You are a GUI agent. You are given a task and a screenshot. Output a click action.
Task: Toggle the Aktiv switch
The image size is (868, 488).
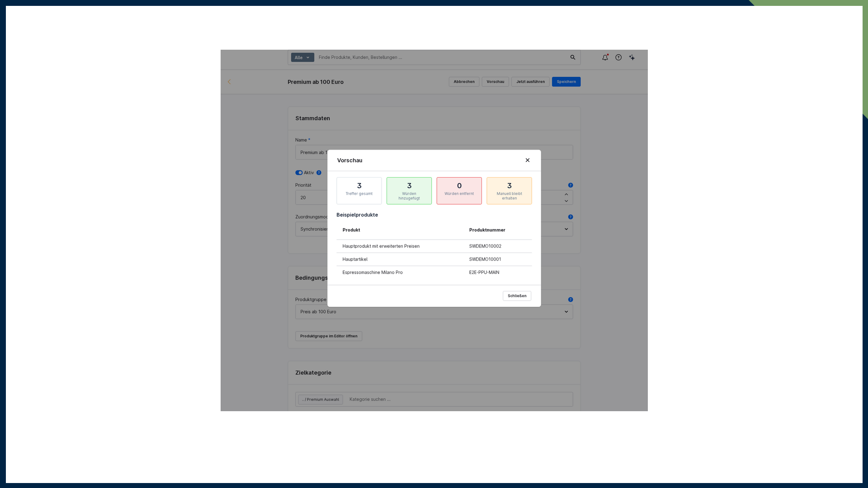[x=299, y=173]
